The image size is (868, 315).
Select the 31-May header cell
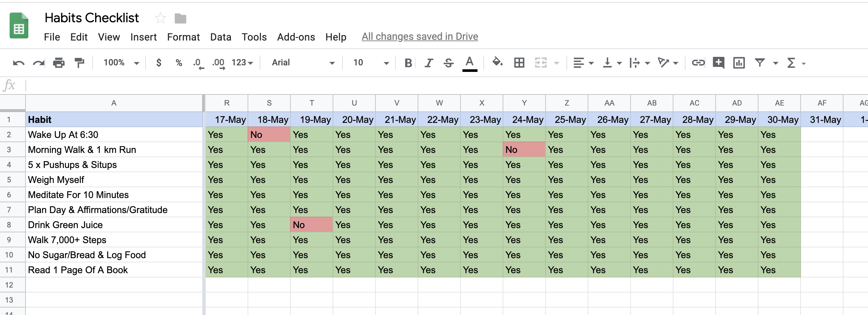pyautogui.click(x=822, y=120)
